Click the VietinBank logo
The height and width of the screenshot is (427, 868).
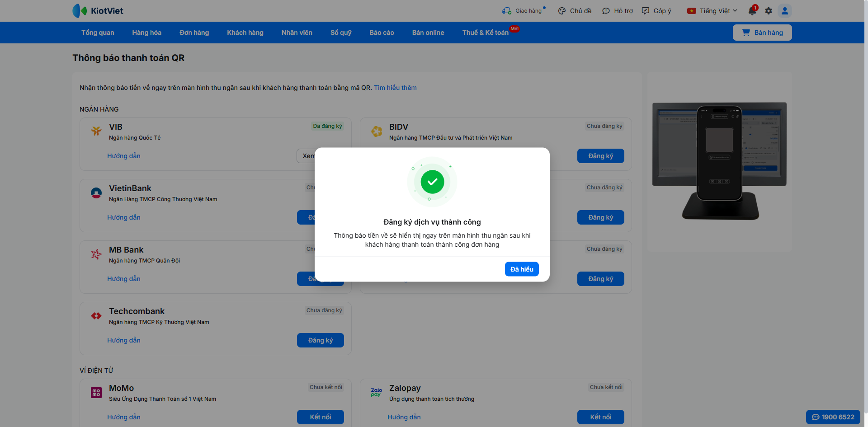[96, 193]
